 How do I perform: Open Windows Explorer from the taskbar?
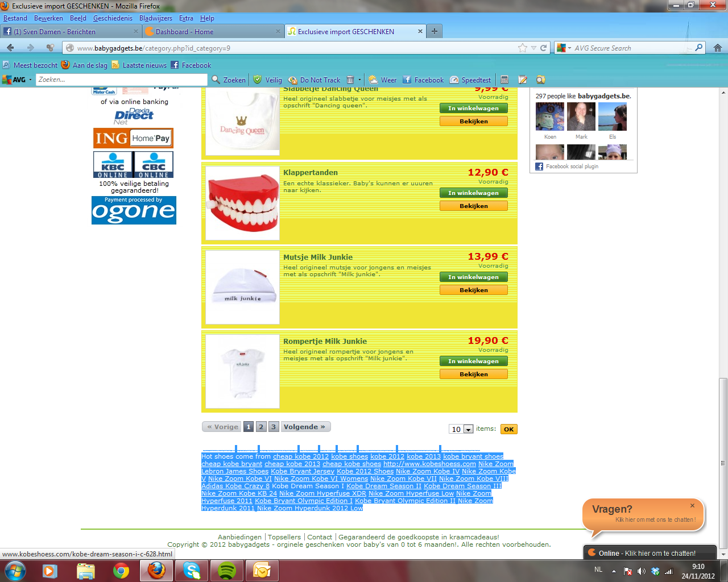coord(85,571)
